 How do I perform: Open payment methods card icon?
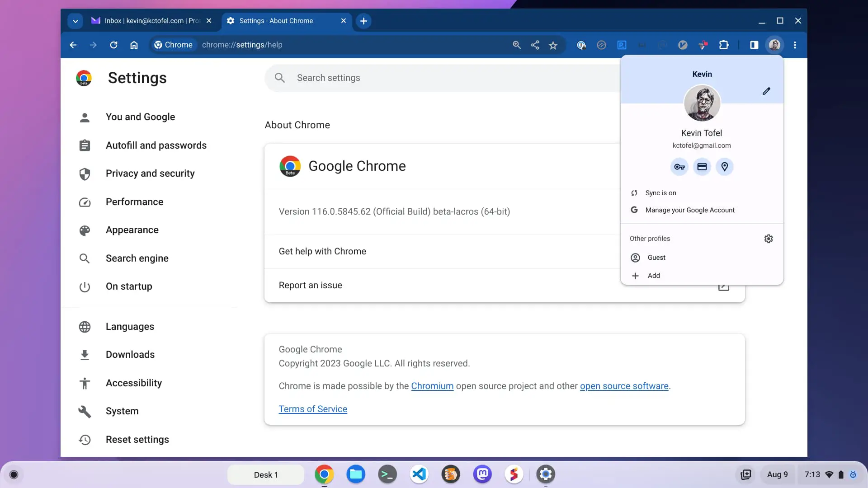coord(702,167)
